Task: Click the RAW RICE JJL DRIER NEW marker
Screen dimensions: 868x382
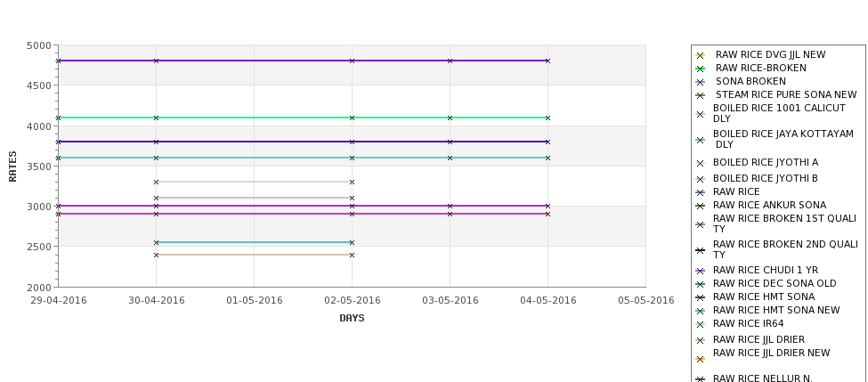Action: [x=701, y=360]
